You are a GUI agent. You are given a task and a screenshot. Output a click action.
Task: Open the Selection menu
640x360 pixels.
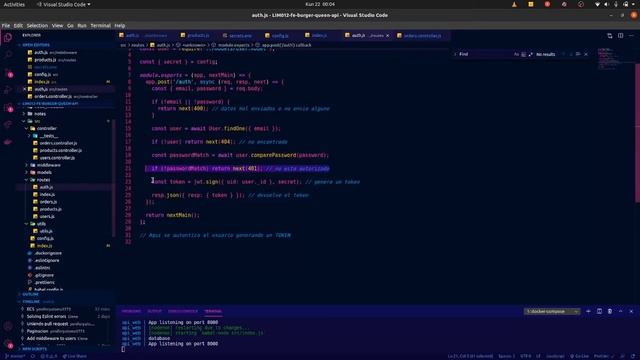click(37, 25)
